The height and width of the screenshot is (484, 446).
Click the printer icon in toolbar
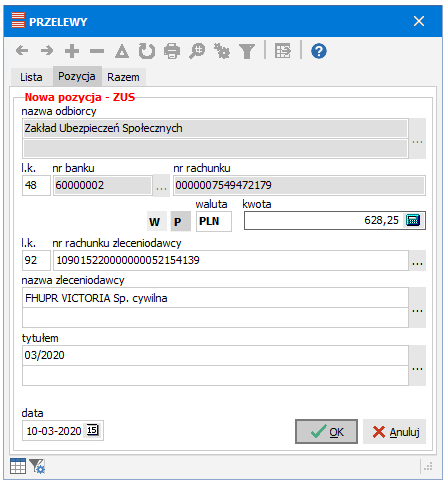point(172,51)
